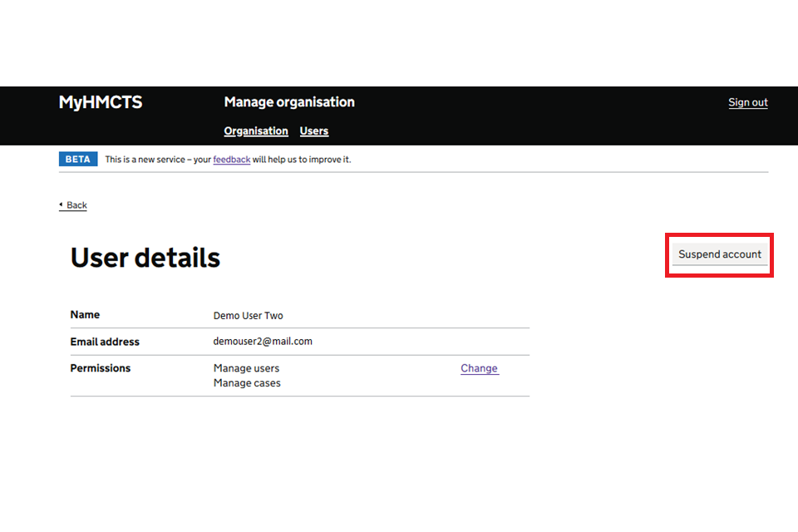Screen dimensions: 798x532
Task: Click the small back arrow icon
Action: pos(61,205)
